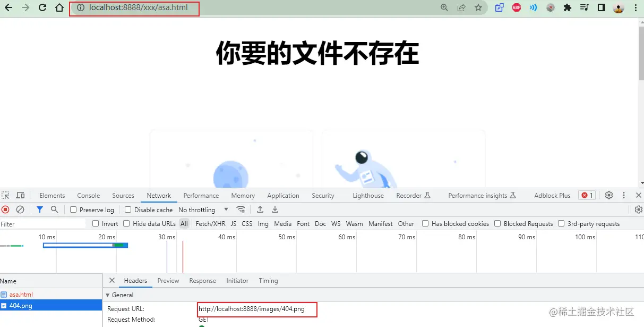Check the Blocked Requests checkbox
Image resolution: width=644 pixels, height=327 pixels.
click(x=497, y=224)
